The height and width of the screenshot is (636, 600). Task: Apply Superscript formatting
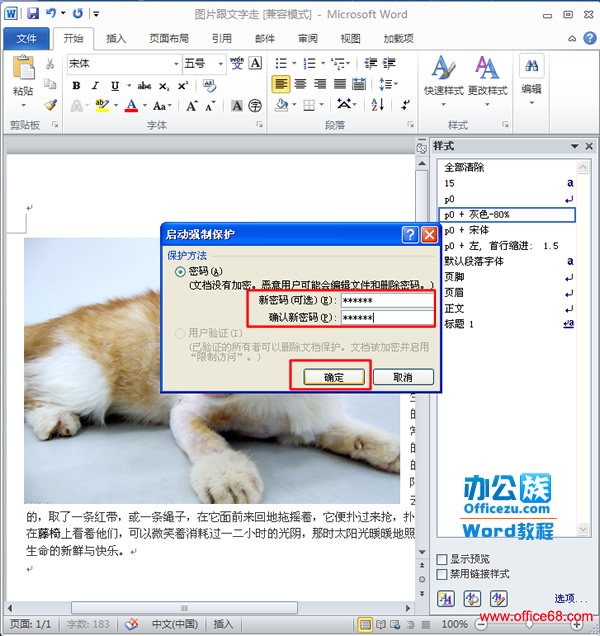coord(183,86)
